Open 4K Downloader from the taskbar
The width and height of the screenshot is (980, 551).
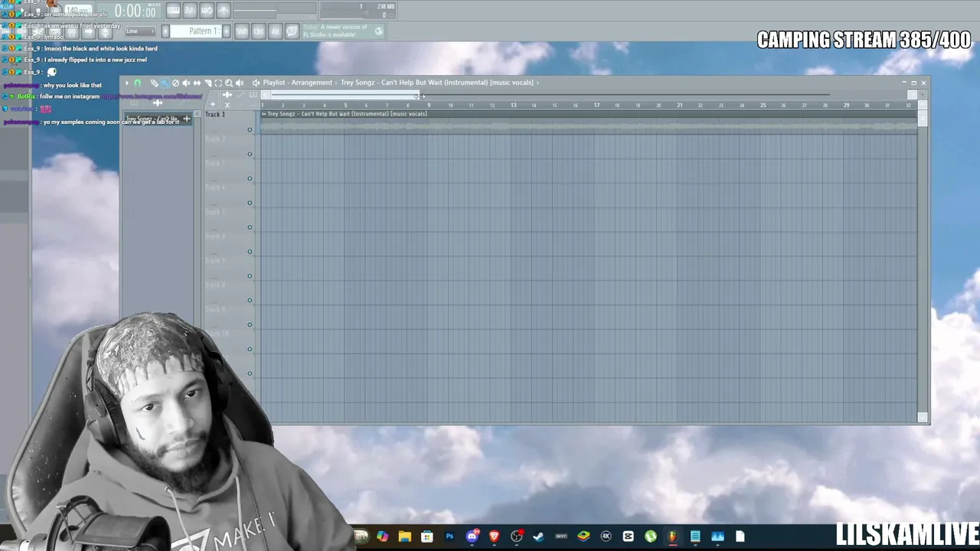click(606, 536)
